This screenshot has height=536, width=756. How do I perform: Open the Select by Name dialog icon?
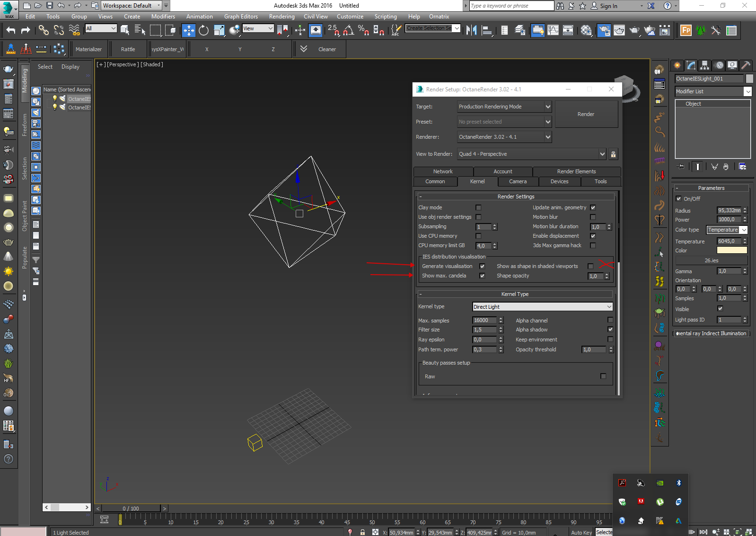point(140,30)
